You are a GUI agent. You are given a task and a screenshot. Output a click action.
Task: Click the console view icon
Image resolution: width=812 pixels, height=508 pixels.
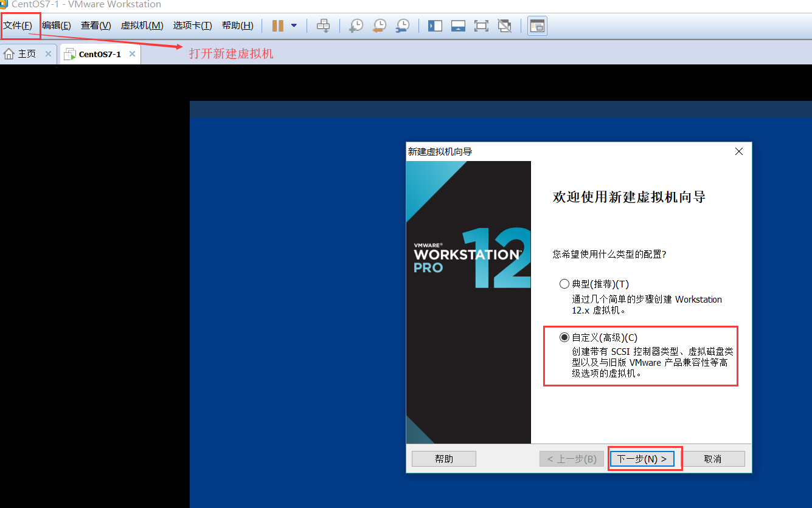(x=537, y=26)
